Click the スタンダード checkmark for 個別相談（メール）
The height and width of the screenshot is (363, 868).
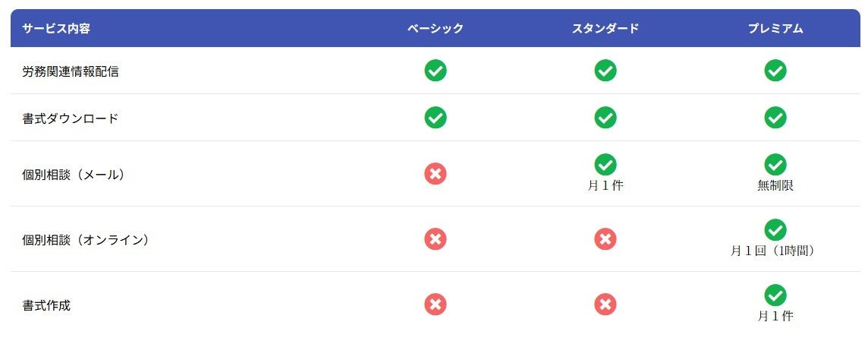[x=605, y=164]
